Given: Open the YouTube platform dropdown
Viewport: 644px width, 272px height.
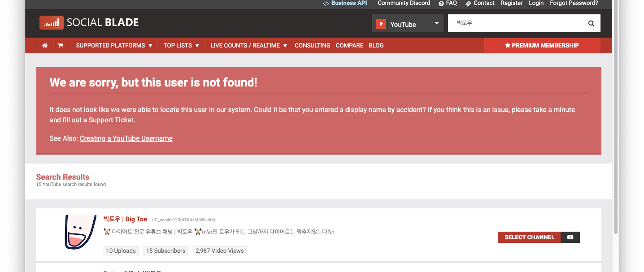Looking at the screenshot, I should click(x=407, y=23).
